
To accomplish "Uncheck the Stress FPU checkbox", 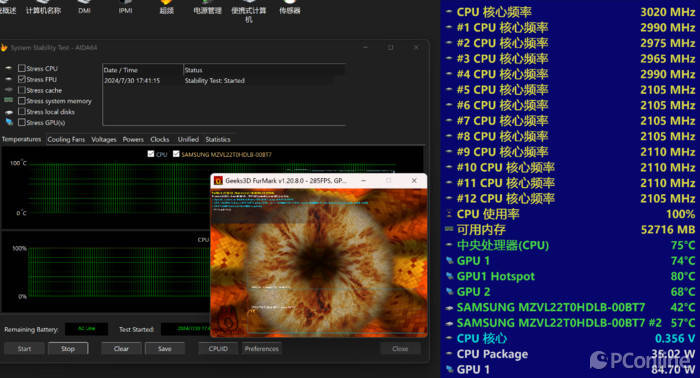I will click(x=21, y=79).
